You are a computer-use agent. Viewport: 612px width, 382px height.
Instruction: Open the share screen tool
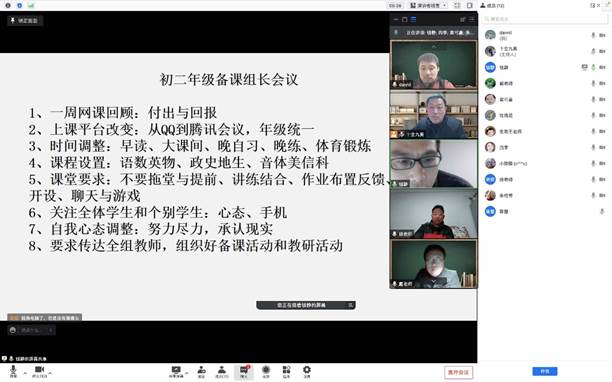coord(176,372)
